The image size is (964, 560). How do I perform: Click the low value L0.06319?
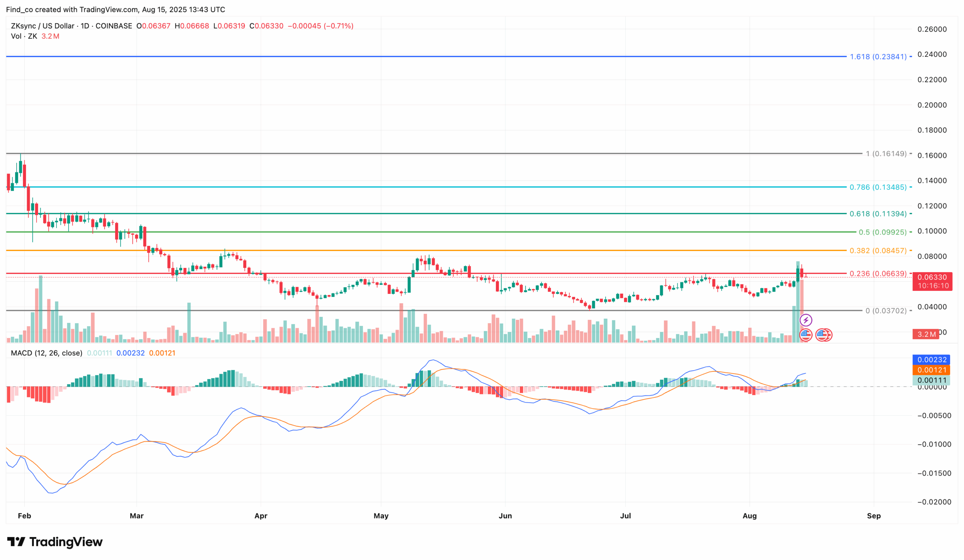[x=229, y=26]
